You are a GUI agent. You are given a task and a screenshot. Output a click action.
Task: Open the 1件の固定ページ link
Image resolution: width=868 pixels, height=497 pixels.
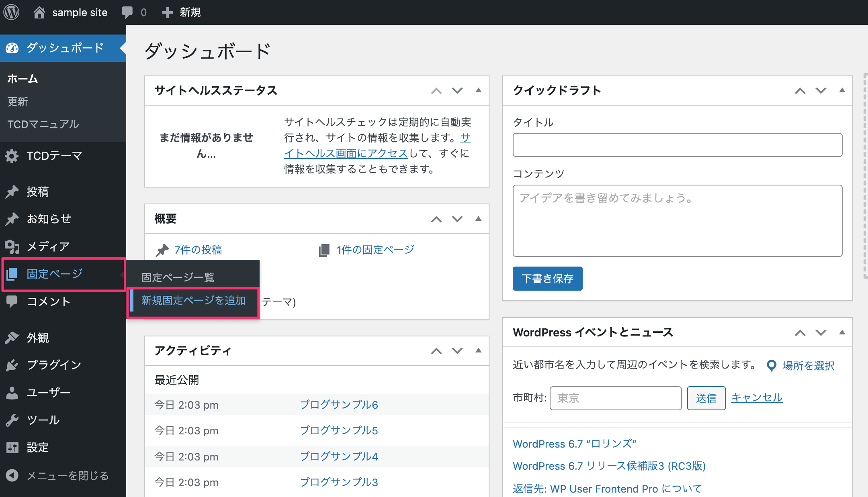click(x=375, y=250)
